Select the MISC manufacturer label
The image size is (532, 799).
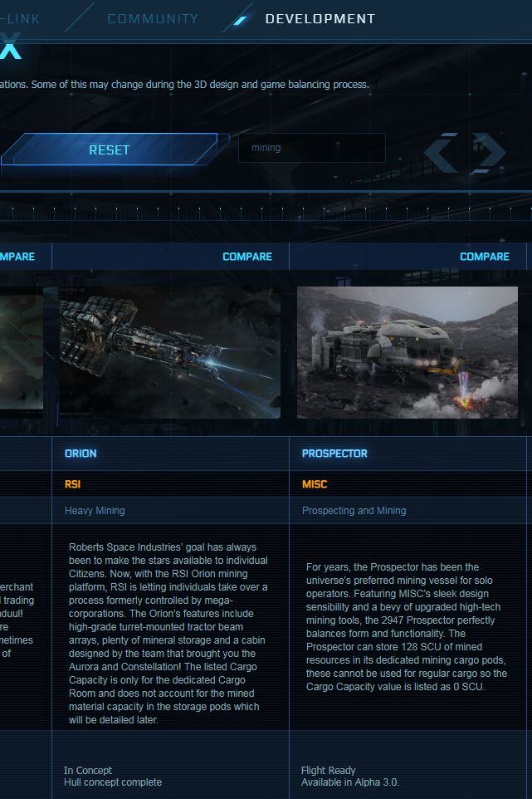click(x=315, y=484)
